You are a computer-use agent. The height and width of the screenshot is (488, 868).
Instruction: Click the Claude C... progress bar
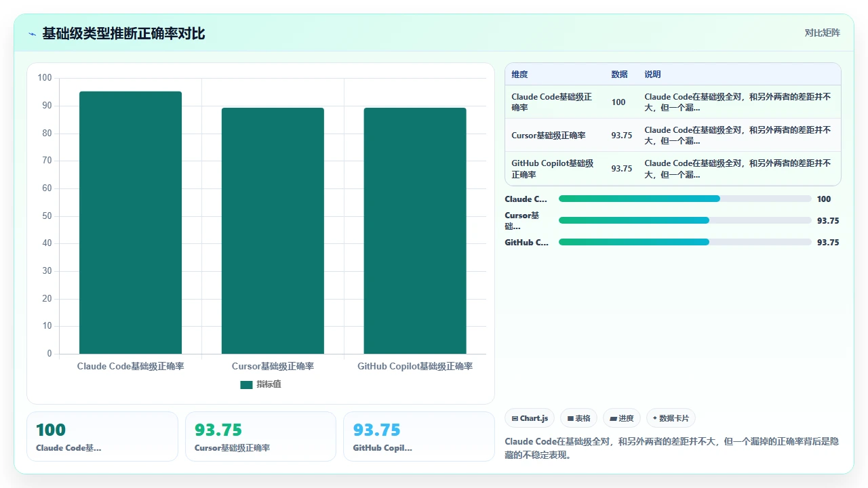685,199
